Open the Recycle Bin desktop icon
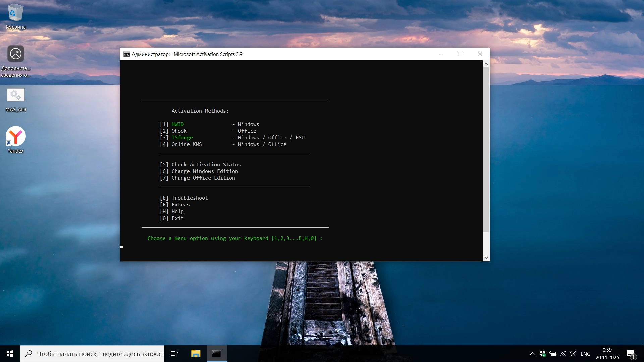The image size is (644, 362). click(x=15, y=13)
